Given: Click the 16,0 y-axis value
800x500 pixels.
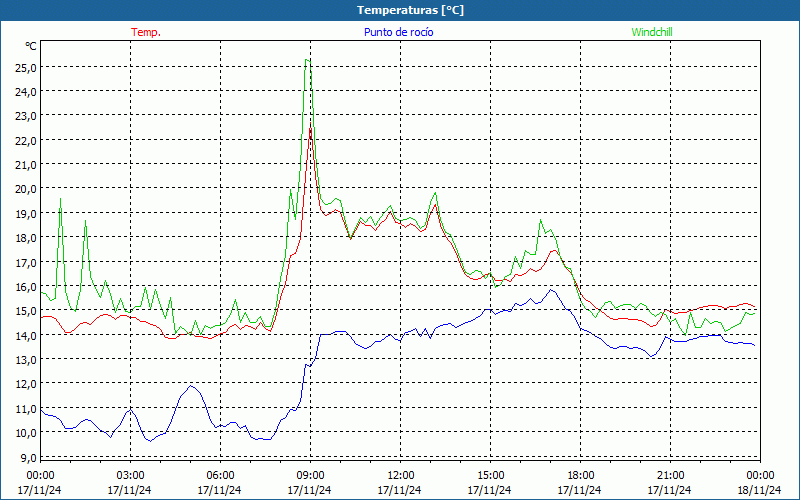Looking at the screenshot, I should coord(24,286).
